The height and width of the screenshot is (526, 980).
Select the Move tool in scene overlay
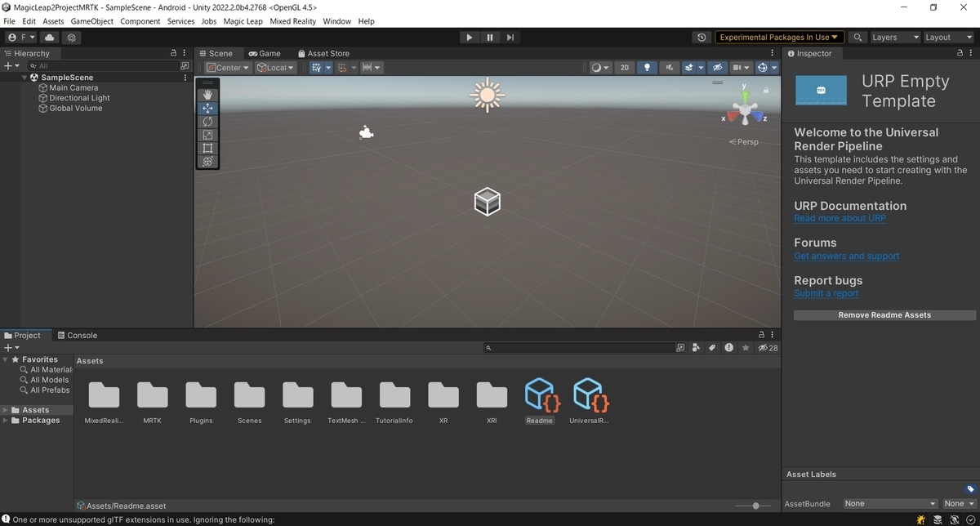click(207, 108)
